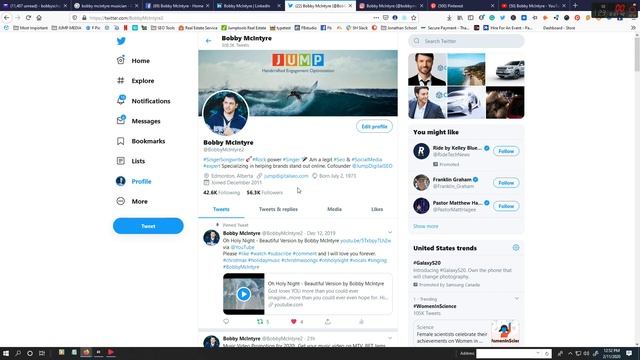This screenshot has height=360, width=640.
Task: Open Windows taskbar search
Action: pyautogui.click(x=18, y=353)
